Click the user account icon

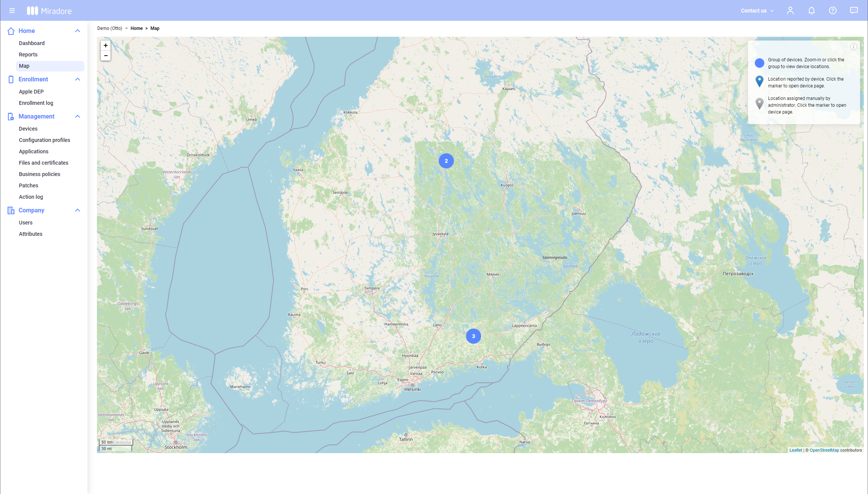790,11
